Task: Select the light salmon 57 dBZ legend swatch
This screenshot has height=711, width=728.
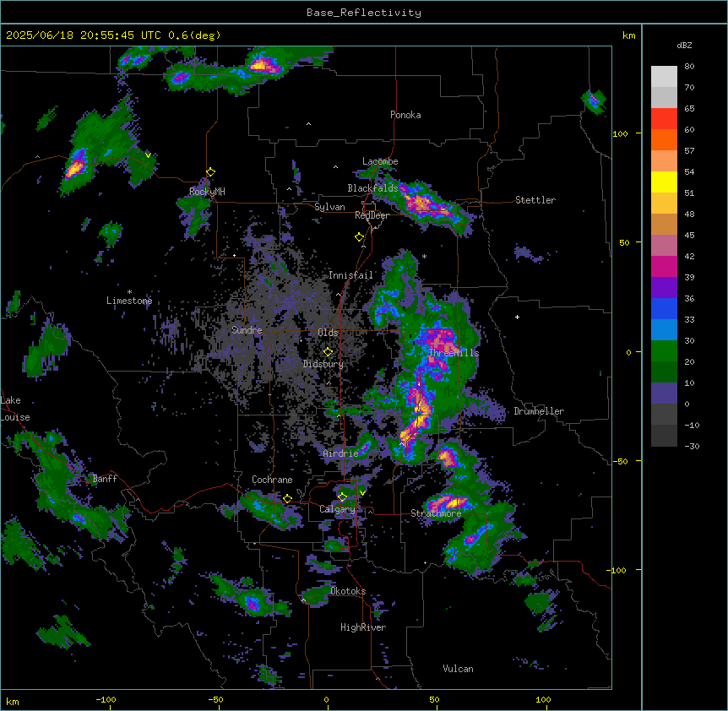Action: tap(664, 161)
